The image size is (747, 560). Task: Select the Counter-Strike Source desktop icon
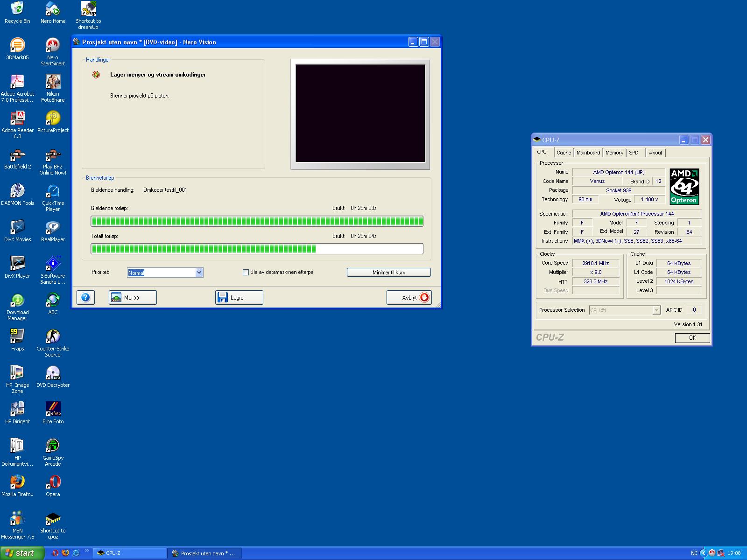53,343
